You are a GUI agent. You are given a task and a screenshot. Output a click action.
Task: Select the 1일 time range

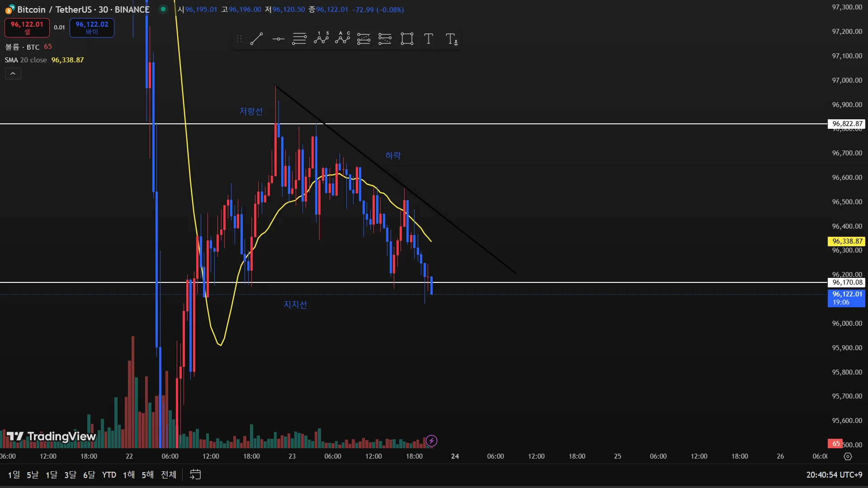click(14, 475)
